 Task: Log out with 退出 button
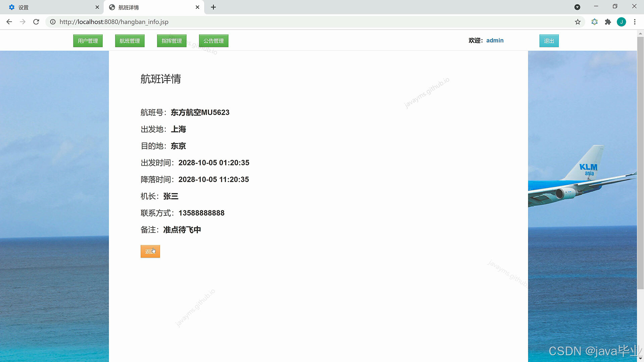pyautogui.click(x=549, y=41)
